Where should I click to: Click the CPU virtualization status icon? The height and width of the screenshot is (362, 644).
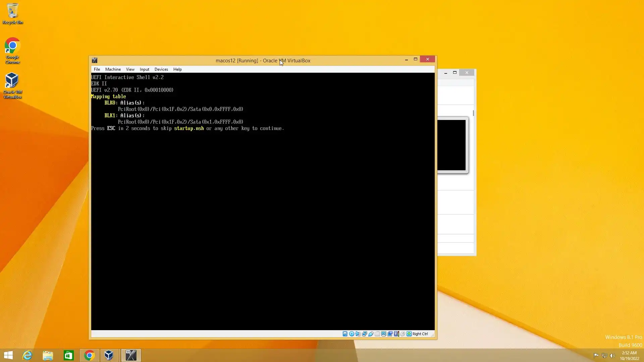[x=396, y=334]
